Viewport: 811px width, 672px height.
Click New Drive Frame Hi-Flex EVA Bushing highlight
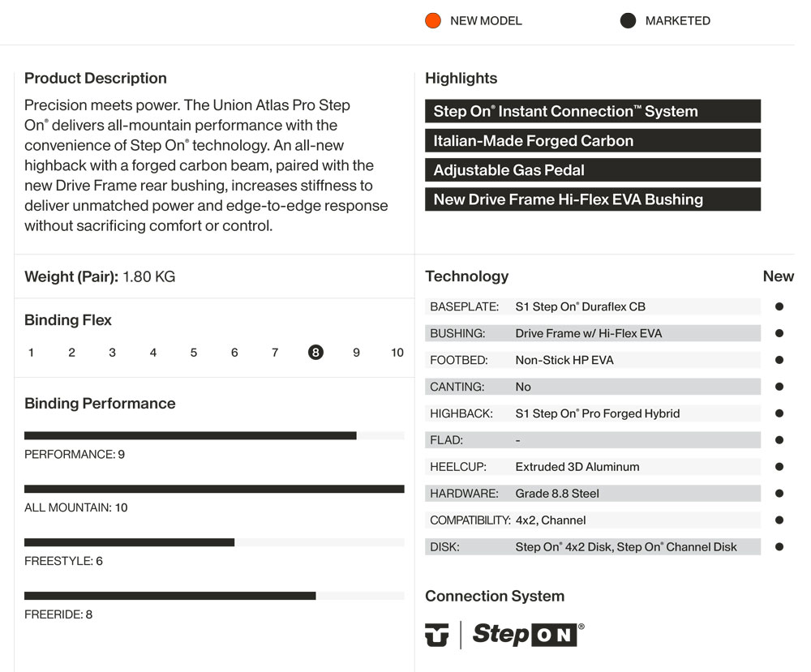tap(592, 199)
